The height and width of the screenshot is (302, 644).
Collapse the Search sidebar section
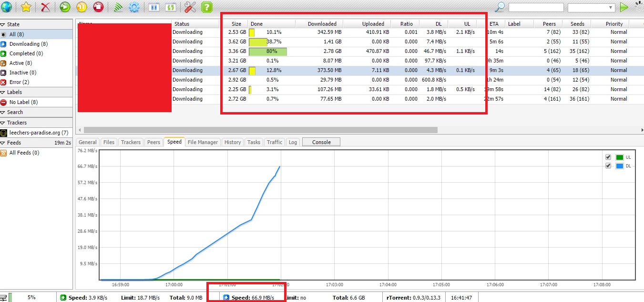pyautogui.click(x=3, y=112)
